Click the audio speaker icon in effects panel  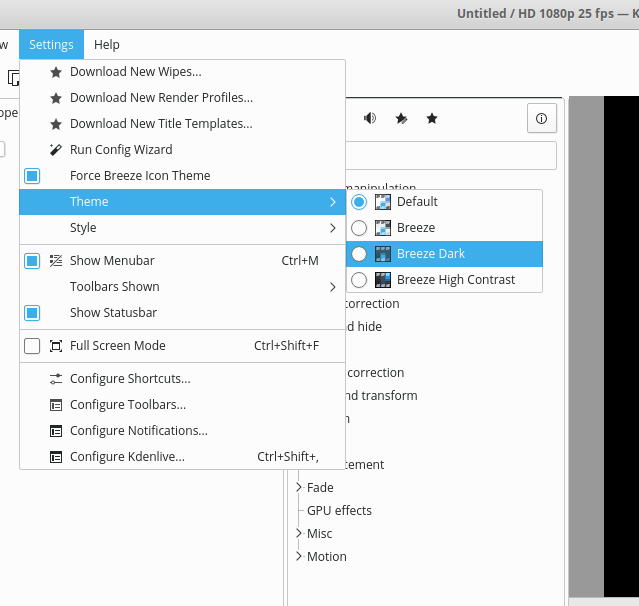click(370, 119)
